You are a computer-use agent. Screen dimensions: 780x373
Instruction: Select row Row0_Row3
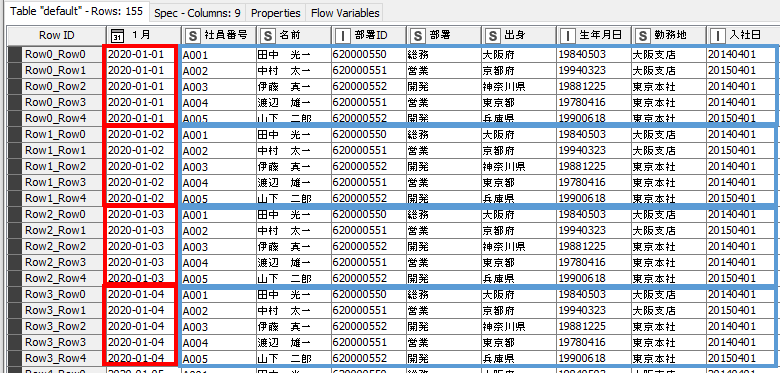[x=56, y=102]
